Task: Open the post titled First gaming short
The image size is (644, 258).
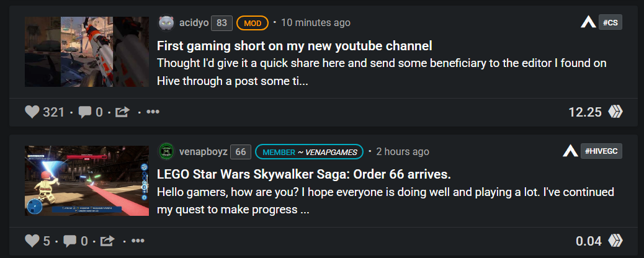Action: [295, 46]
